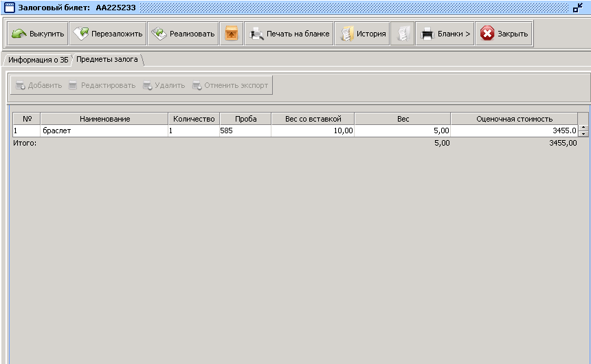Select the браслет cell in the table

[104, 130]
